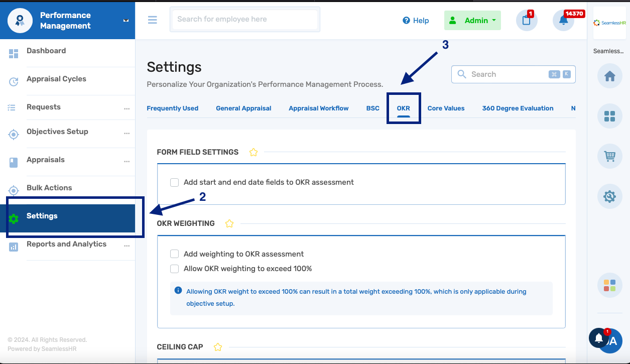Click the Requests list icon
The height and width of the screenshot is (364, 630).
[12, 107]
